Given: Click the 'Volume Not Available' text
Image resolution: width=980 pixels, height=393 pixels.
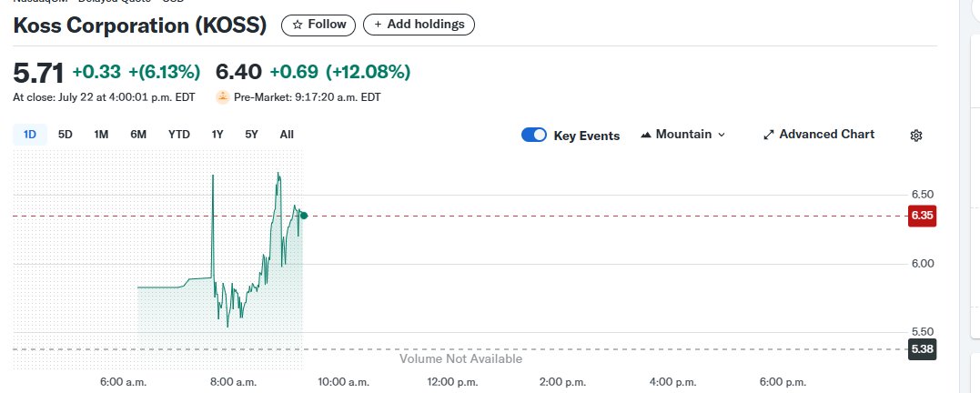Looking at the screenshot, I should [460, 358].
